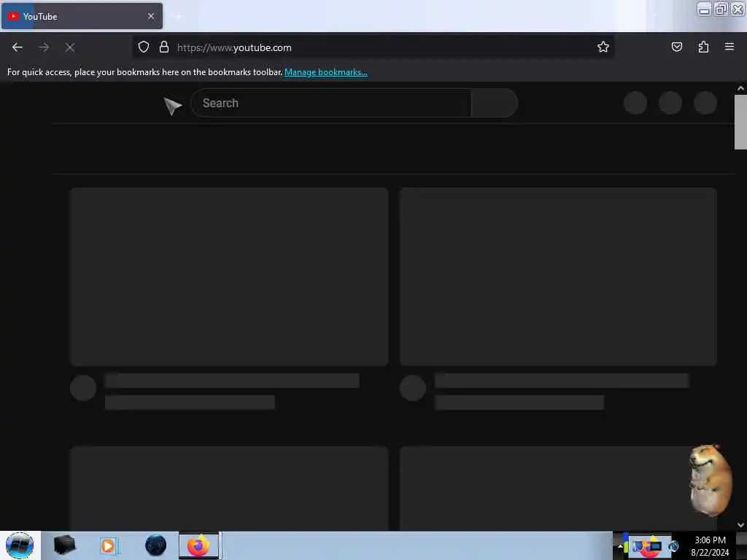Show hidden system tray icons
Image resolution: width=747 pixels, height=560 pixels.
[x=620, y=546]
